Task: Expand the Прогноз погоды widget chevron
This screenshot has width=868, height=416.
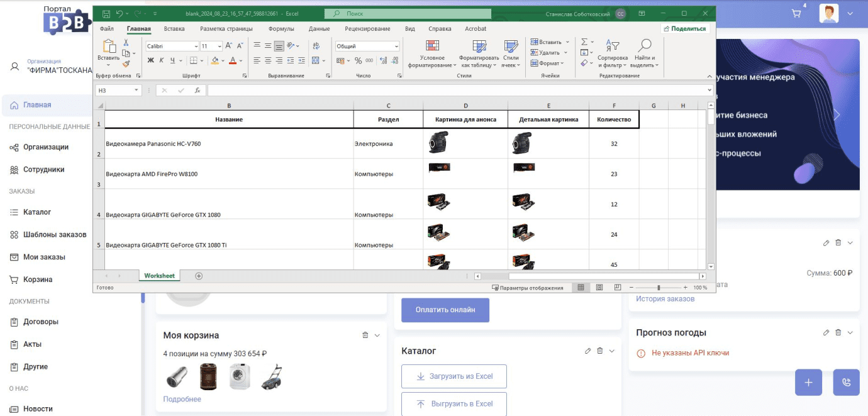Action: [850, 332]
